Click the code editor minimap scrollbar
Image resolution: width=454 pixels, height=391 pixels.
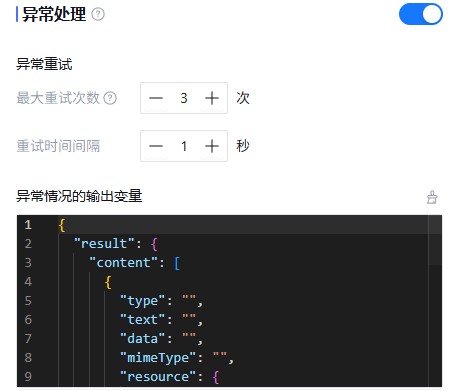(435, 240)
